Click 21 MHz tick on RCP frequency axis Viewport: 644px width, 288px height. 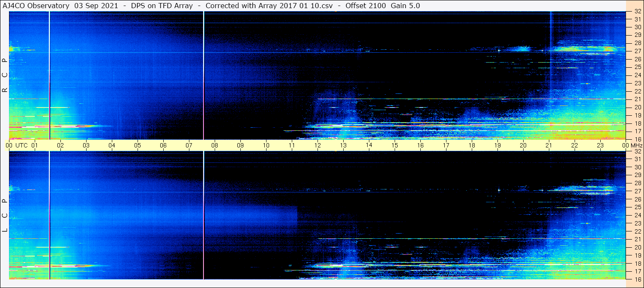coord(637,99)
